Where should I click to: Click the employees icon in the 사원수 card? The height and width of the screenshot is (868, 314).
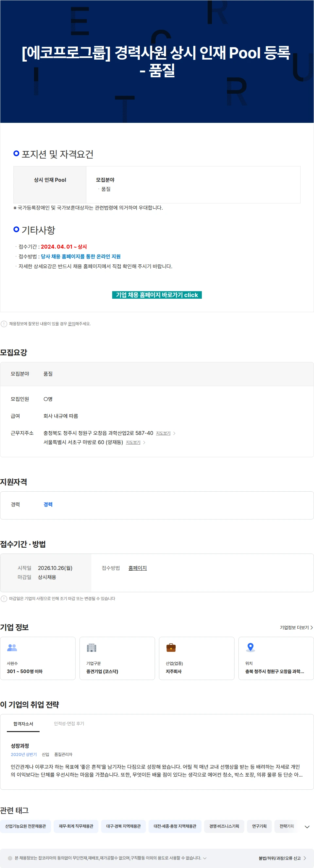pyautogui.click(x=12, y=647)
